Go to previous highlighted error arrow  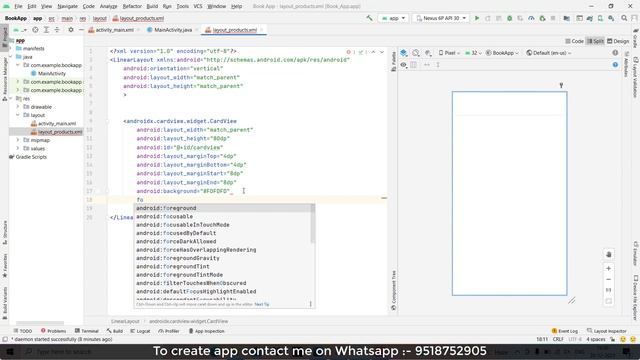tap(373, 52)
